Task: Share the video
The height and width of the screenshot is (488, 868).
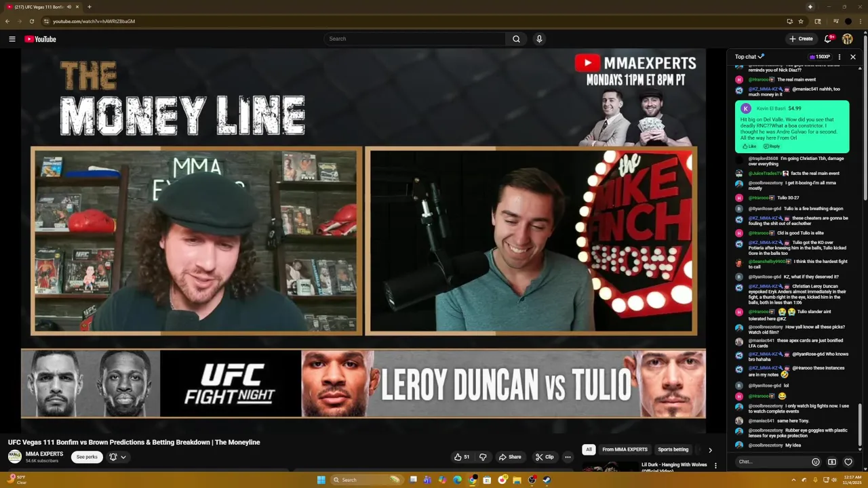Action: click(x=510, y=457)
